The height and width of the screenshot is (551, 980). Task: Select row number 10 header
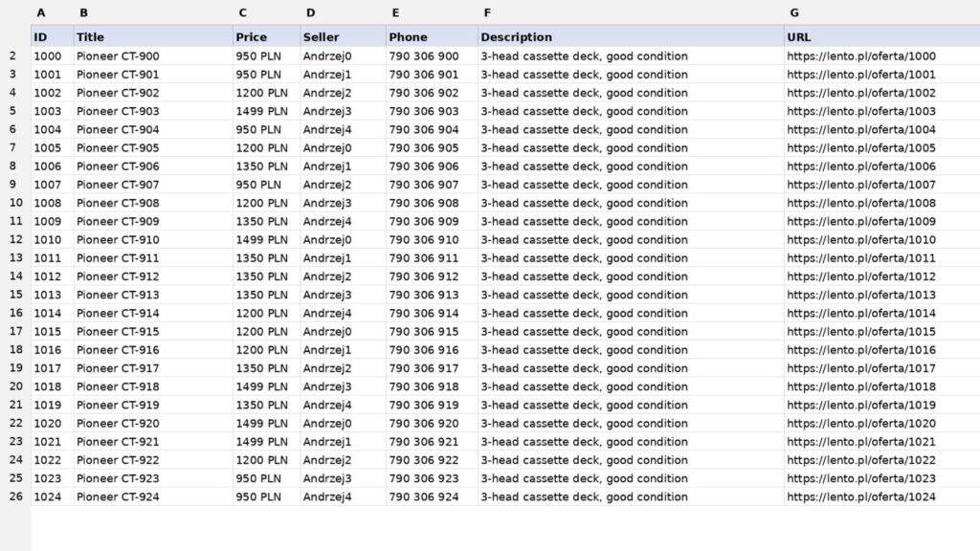pos(15,203)
